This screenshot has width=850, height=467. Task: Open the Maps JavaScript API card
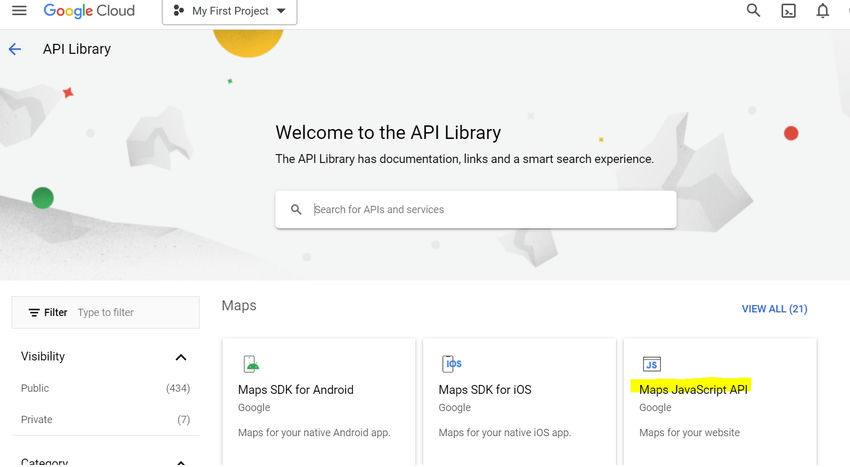(720, 402)
